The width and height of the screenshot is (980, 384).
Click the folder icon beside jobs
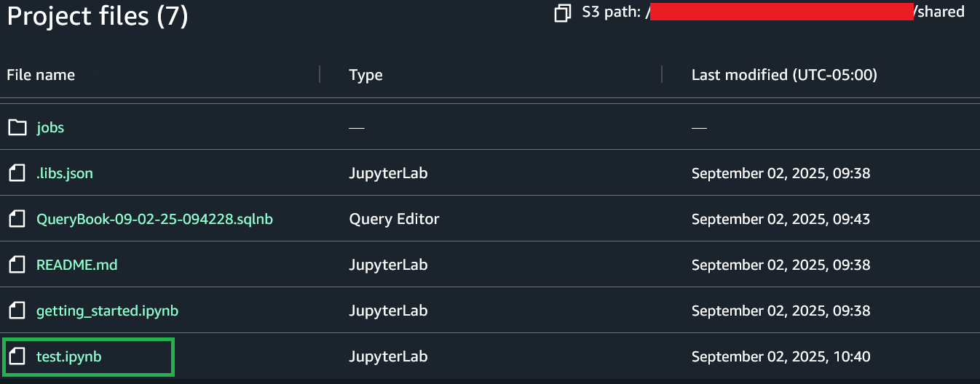(17, 128)
